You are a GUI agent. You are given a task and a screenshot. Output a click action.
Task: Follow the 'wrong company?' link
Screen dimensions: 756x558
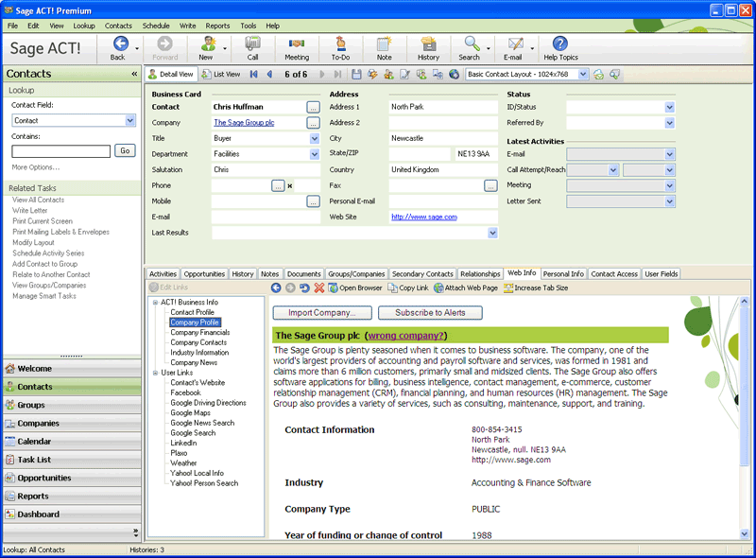click(x=405, y=336)
